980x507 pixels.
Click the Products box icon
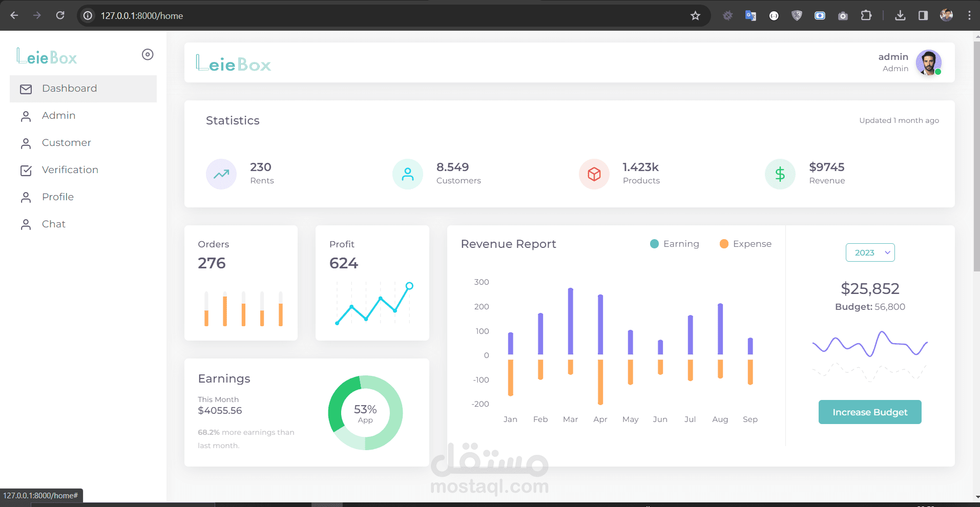(x=594, y=174)
